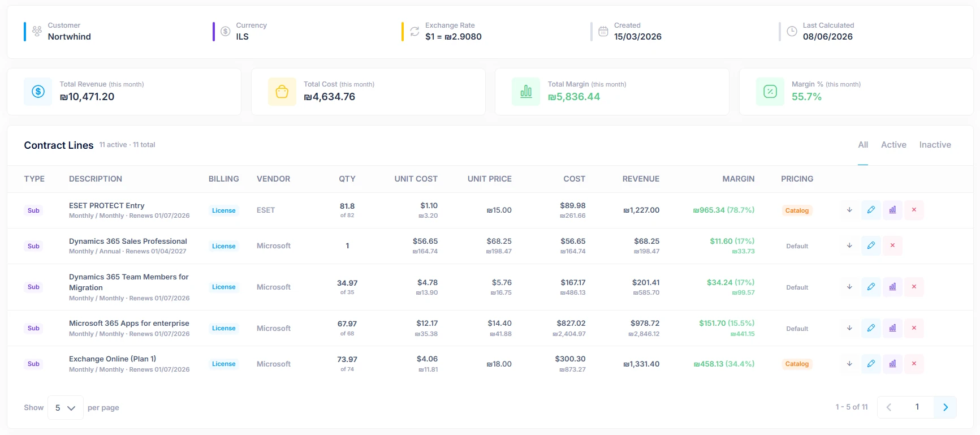
Task: Click the Total Margin bar chart icon
Action: pos(526,92)
